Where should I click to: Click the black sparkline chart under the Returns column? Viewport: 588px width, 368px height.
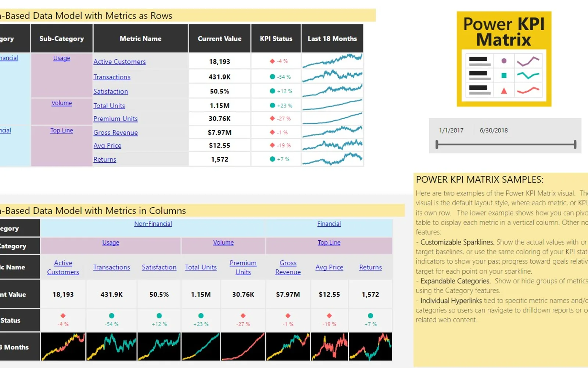[x=370, y=346]
